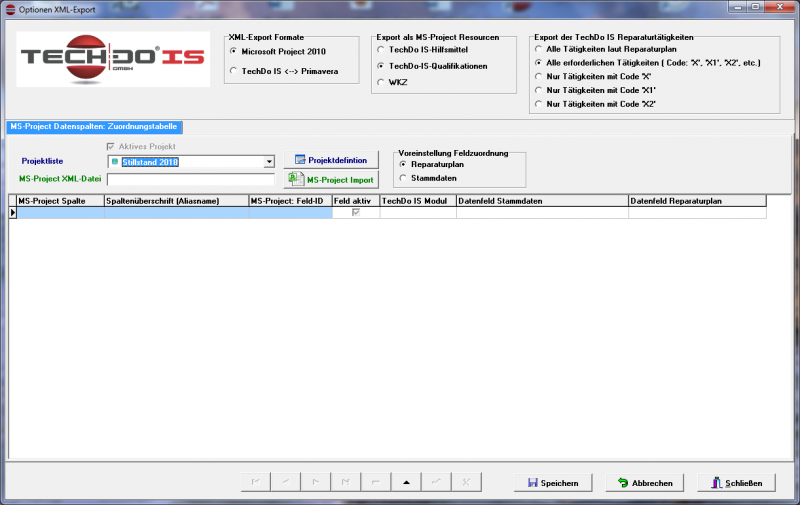Screen dimensions: 800x505
Task: Maximize the Optionen XML-Export window
Action: (x=756, y=7)
